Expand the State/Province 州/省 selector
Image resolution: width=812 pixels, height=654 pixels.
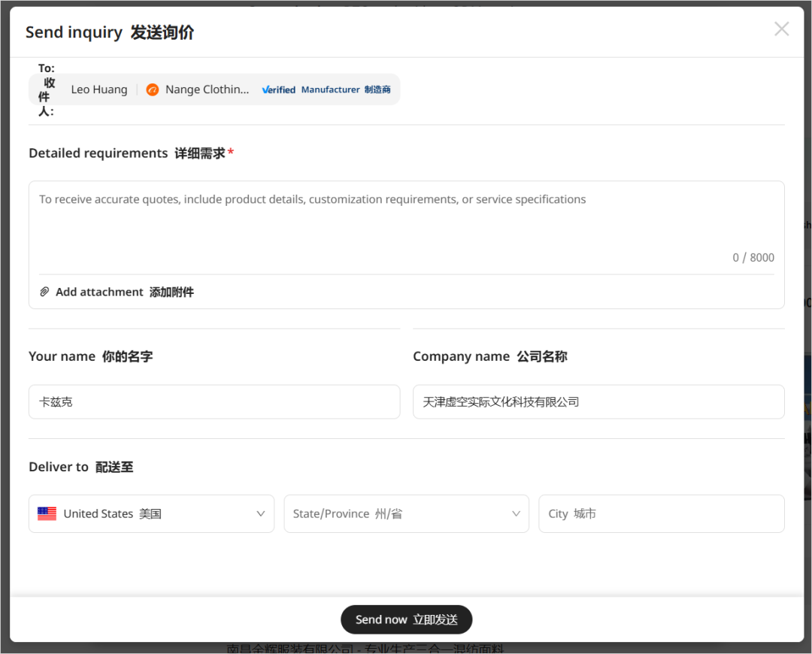pyautogui.click(x=406, y=513)
